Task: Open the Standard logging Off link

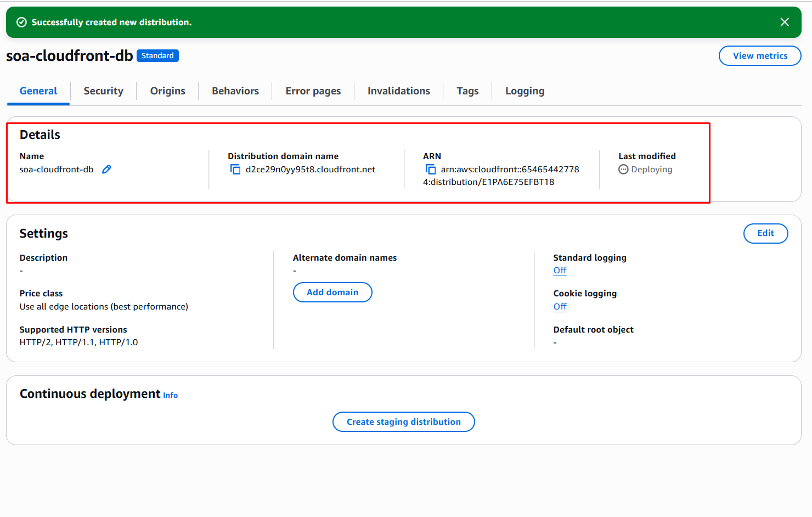Action: [560, 271]
